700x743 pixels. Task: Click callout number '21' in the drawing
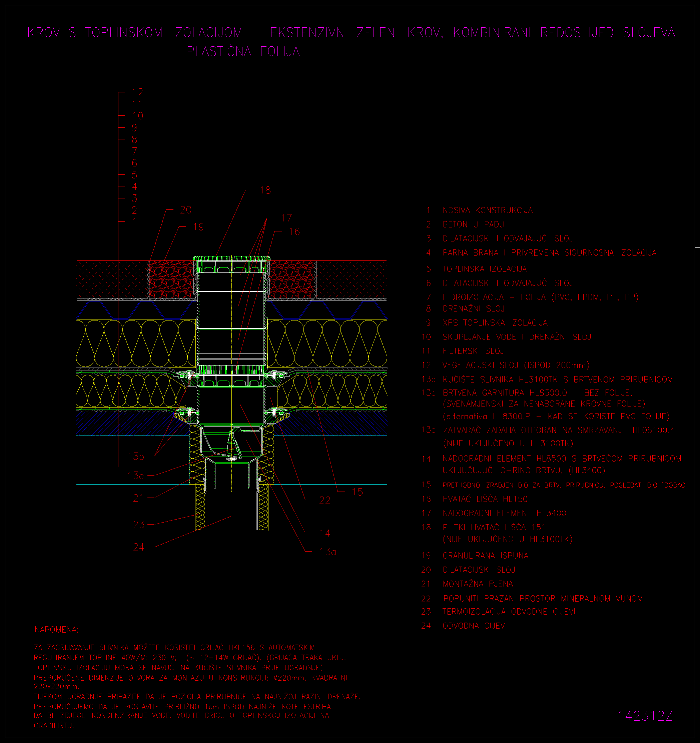point(138,498)
